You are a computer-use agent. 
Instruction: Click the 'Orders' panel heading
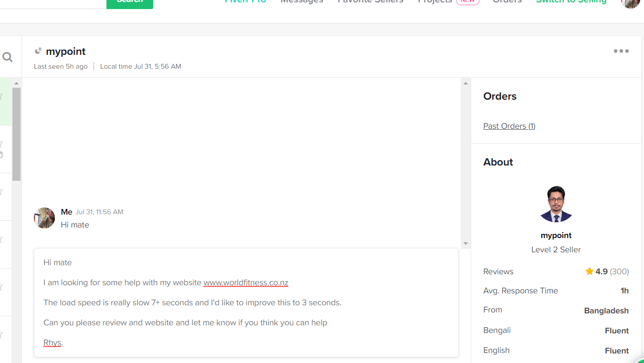pos(500,96)
